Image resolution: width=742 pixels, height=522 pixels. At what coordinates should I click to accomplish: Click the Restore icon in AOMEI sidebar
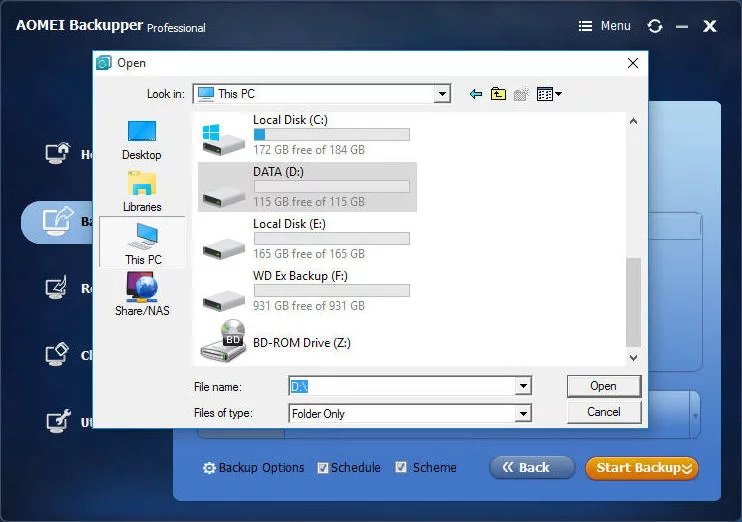57,287
